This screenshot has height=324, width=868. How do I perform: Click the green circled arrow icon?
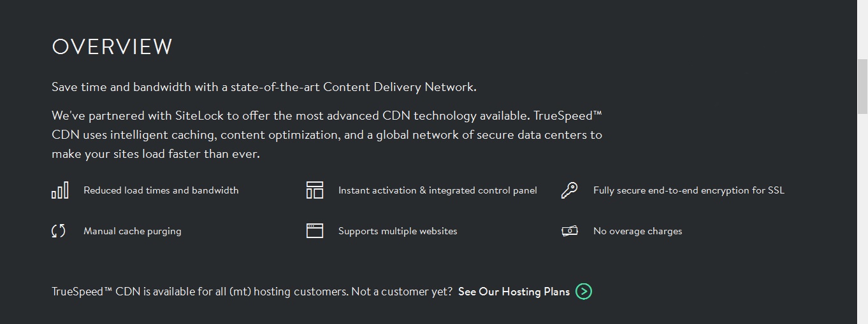(584, 292)
